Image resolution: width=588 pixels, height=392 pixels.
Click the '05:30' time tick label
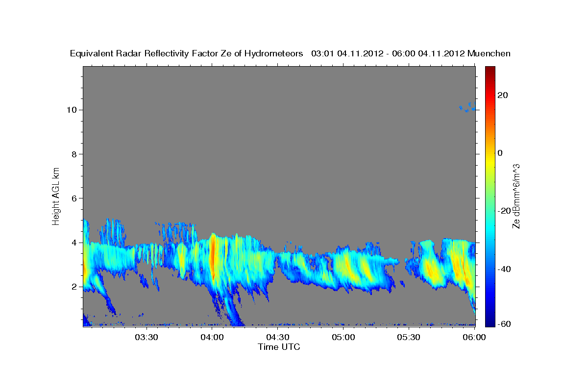click(x=409, y=337)
